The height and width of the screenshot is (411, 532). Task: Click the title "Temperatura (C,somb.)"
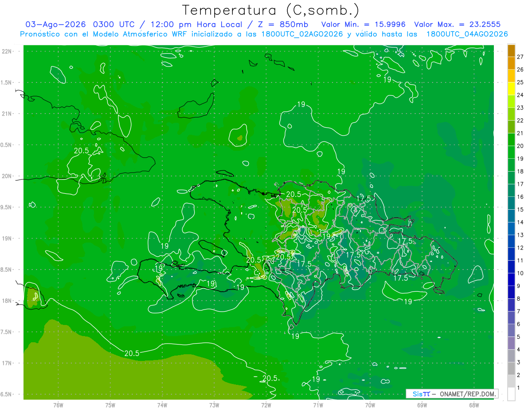click(x=270, y=10)
